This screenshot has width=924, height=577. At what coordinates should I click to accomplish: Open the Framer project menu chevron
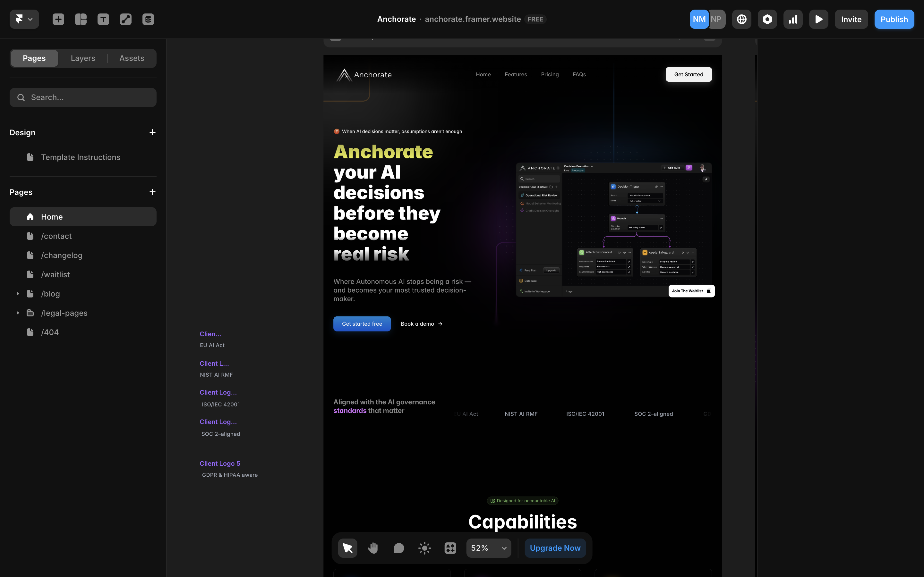pyautogui.click(x=31, y=19)
